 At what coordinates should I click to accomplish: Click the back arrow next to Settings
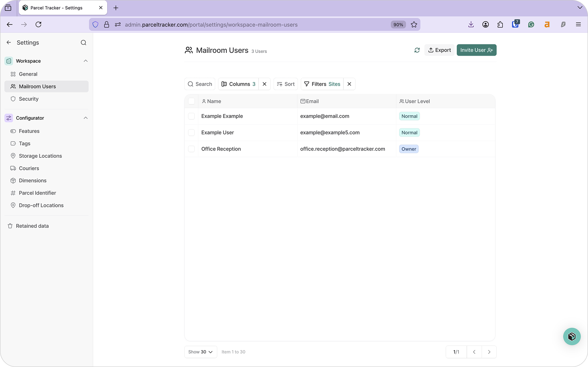pyautogui.click(x=8, y=42)
